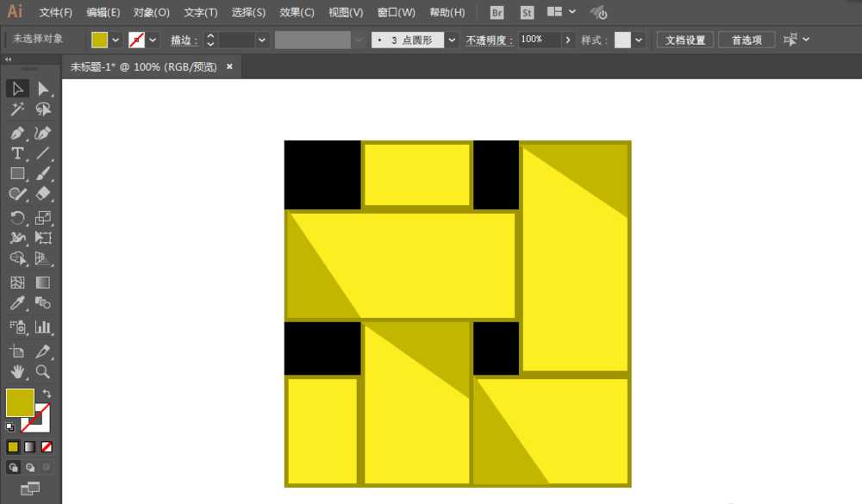Pick the Magic Wand tool
Viewport: 862px width, 504px height.
[16, 109]
